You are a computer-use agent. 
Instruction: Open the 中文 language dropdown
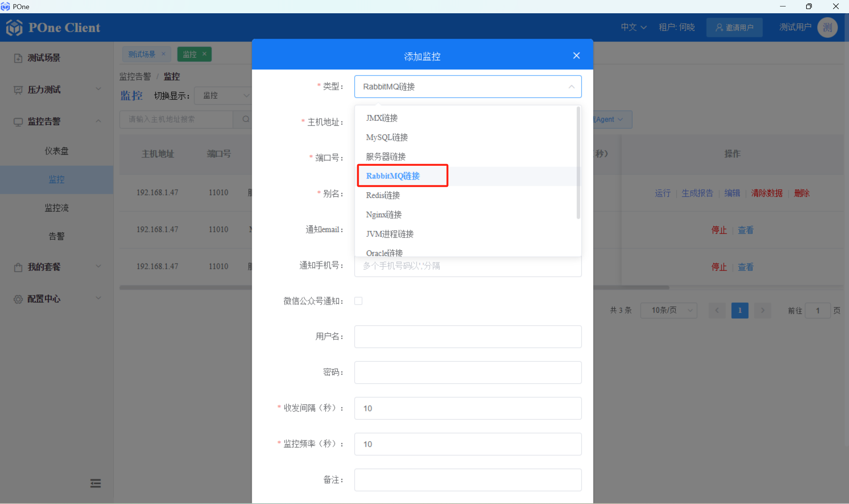pyautogui.click(x=633, y=27)
